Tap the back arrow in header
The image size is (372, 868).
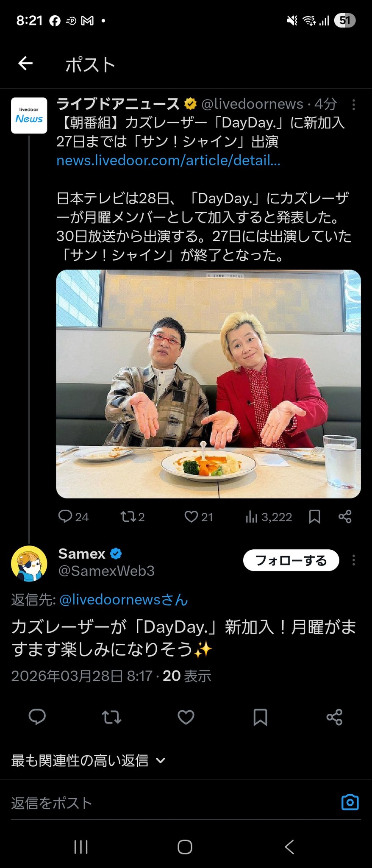(25, 64)
